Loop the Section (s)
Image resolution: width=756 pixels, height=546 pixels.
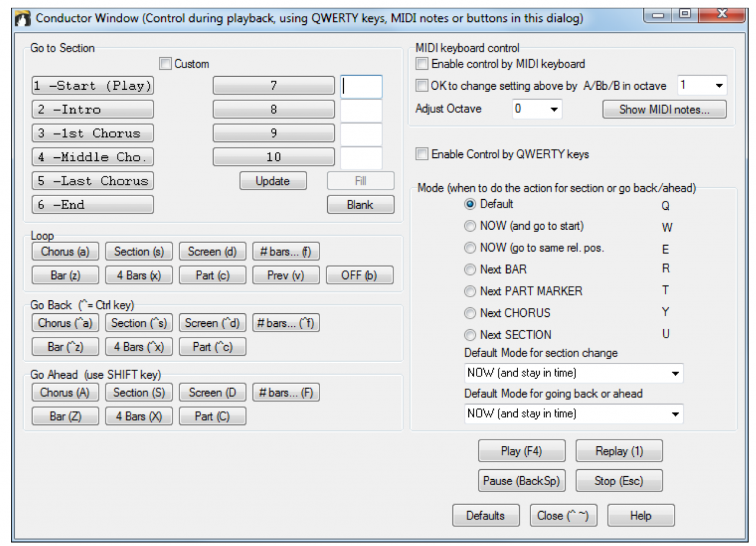(139, 251)
